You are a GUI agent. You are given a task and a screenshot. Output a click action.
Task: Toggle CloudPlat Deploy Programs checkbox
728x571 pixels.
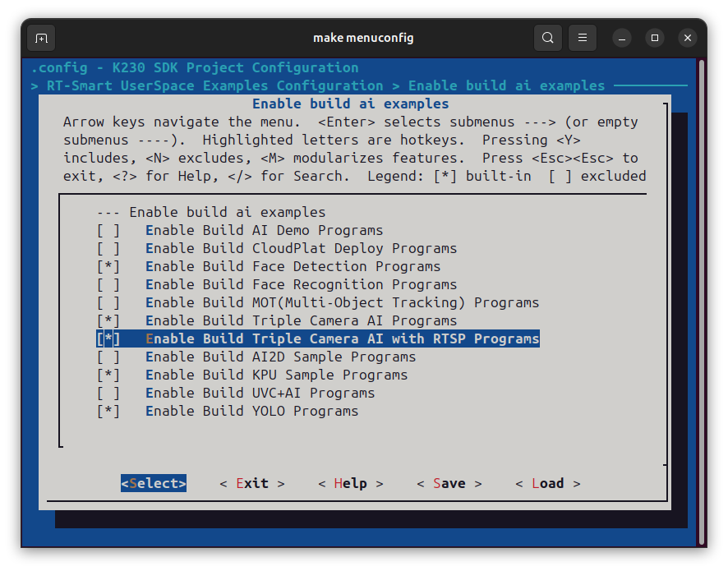pyautogui.click(x=108, y=248)
